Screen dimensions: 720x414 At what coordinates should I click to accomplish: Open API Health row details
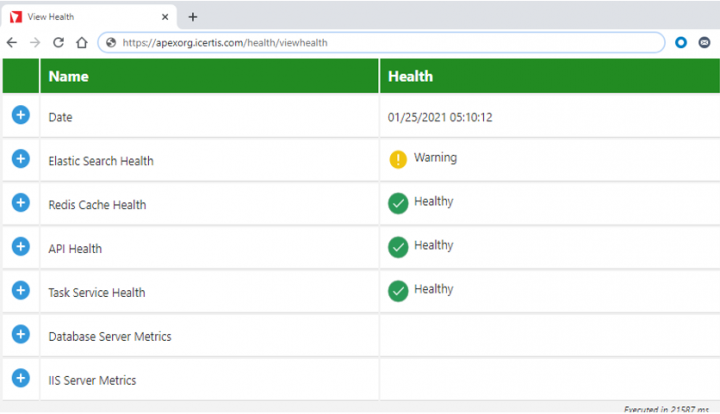21,247
